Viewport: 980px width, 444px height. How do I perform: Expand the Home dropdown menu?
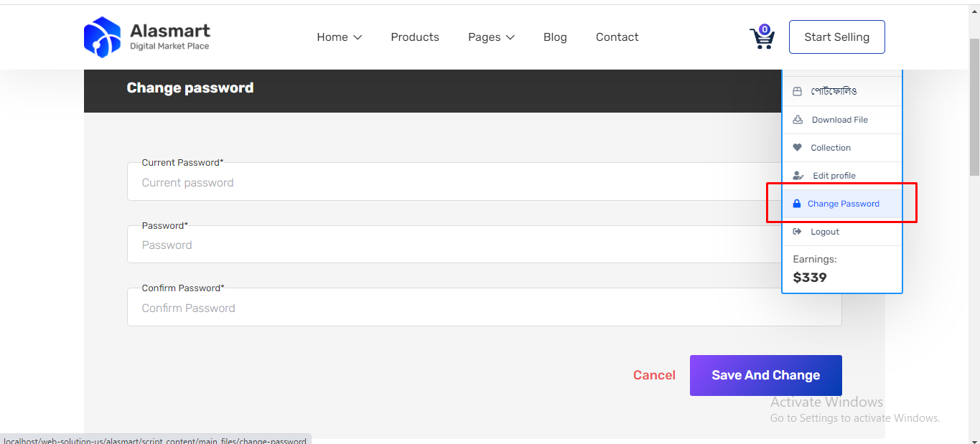tap(339, 37)
